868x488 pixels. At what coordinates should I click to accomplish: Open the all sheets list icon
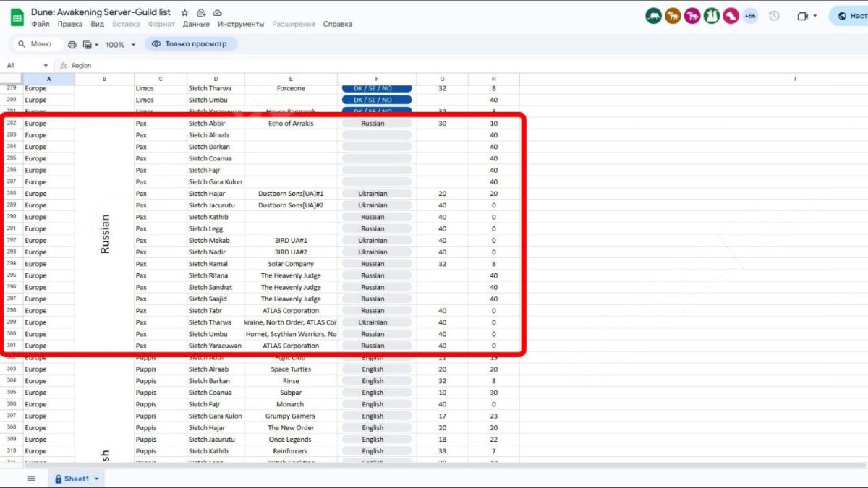(x=31, y=479)
